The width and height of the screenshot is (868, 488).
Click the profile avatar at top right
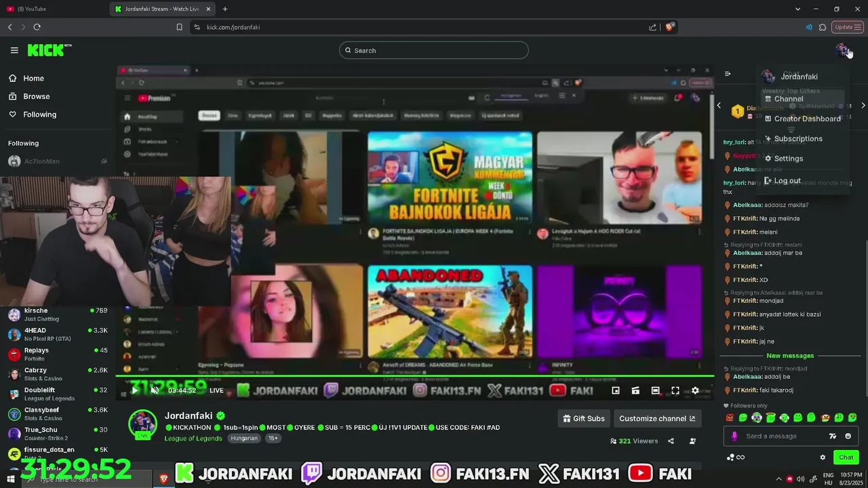pyautogui.click(x=842, y=49)
